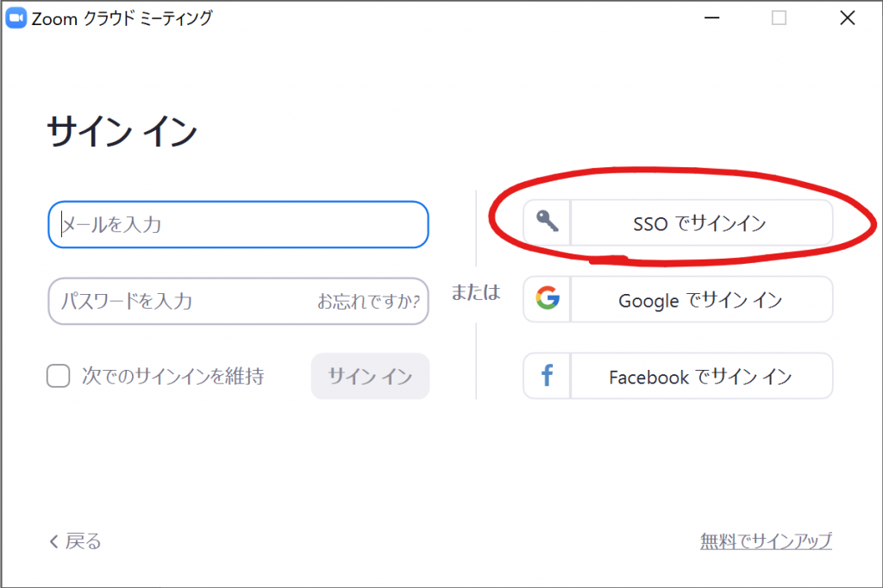Screen dimensions: 883x588
Task: Click the back chevron beside 戻る
Action: click(53, 541)
